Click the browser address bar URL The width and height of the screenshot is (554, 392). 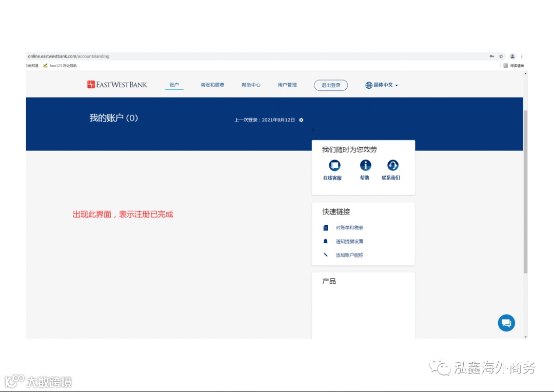(69, 56)
